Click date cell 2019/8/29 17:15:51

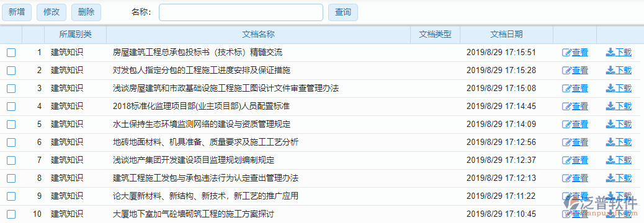[501, 53]
